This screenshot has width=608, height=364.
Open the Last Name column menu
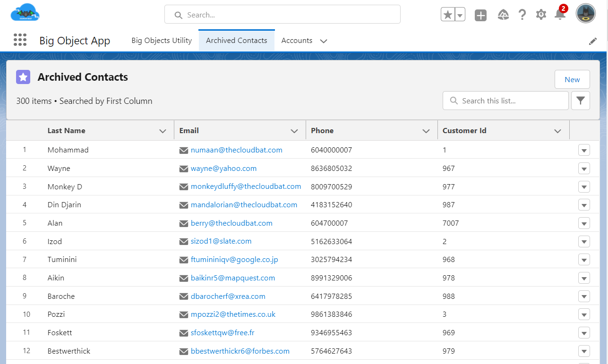(163, 131)
